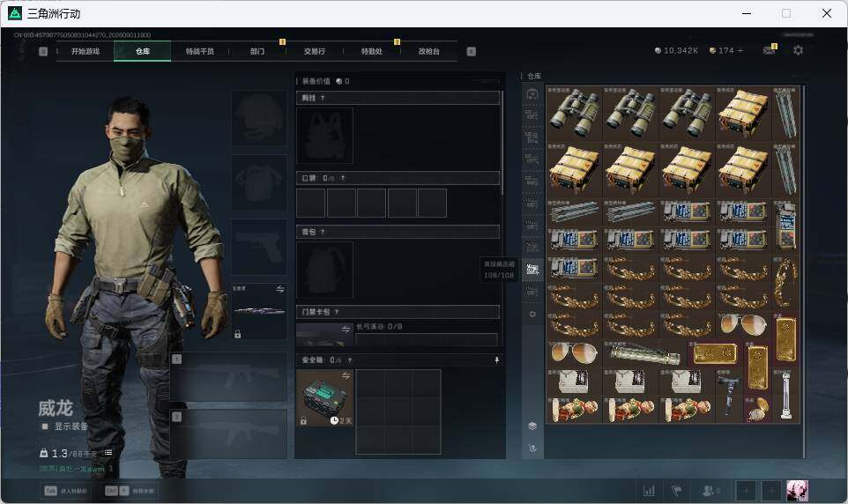848x504 pixels.
Task: Click the swap icon on safe box
Action: pyautogui.click(x=346, y=375)
